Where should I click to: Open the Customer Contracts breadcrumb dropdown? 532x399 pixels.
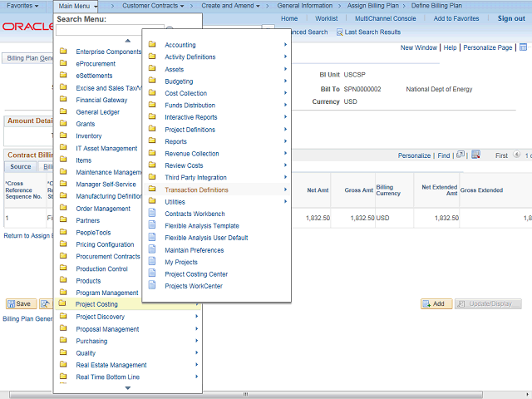click(153, 6)
